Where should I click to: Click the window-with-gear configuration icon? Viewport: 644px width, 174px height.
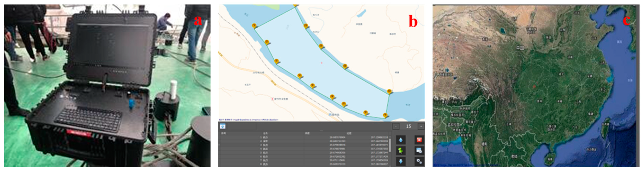click(419, 151)
